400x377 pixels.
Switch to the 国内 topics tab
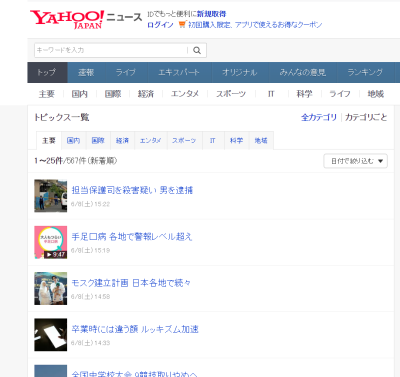(x=73, y=141)
